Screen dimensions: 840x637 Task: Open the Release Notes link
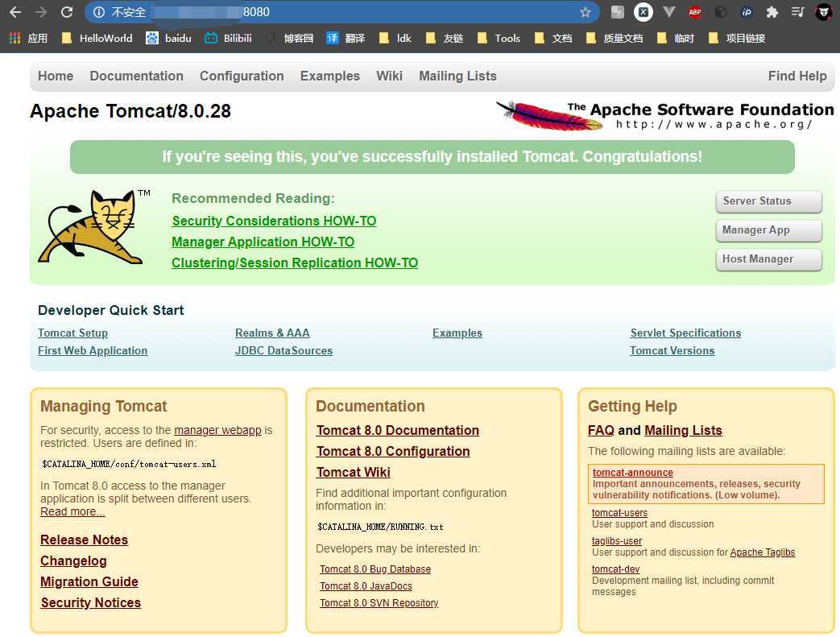[x=84, y=540]
